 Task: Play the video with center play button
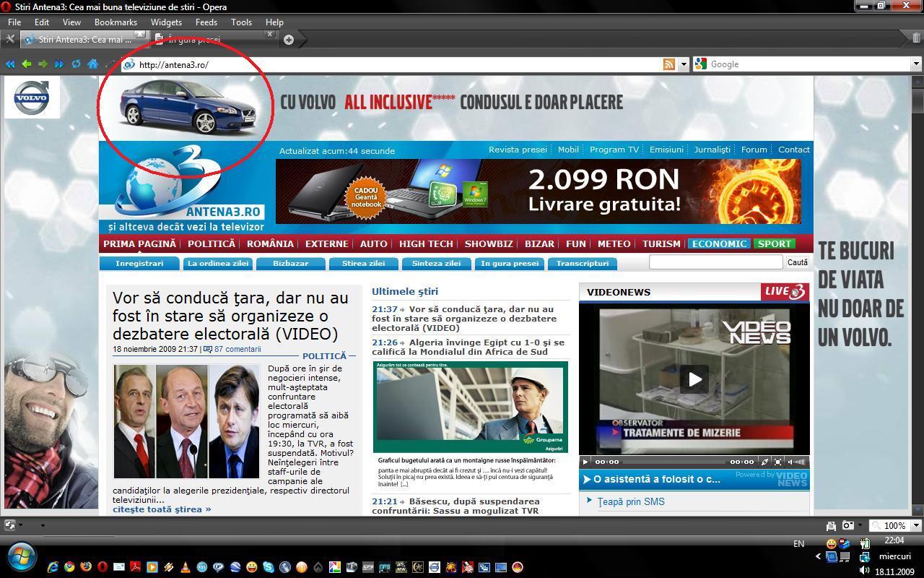coord(694,379)
